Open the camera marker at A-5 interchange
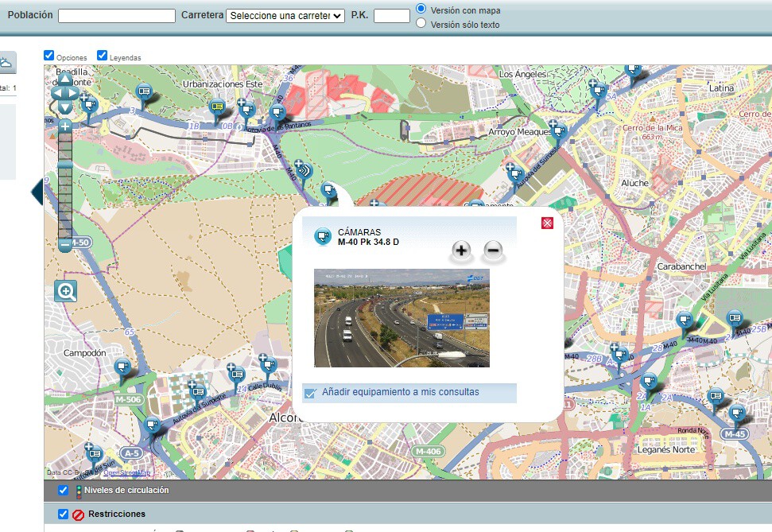Viewport: 772px width, 532px height. [152, 425]
